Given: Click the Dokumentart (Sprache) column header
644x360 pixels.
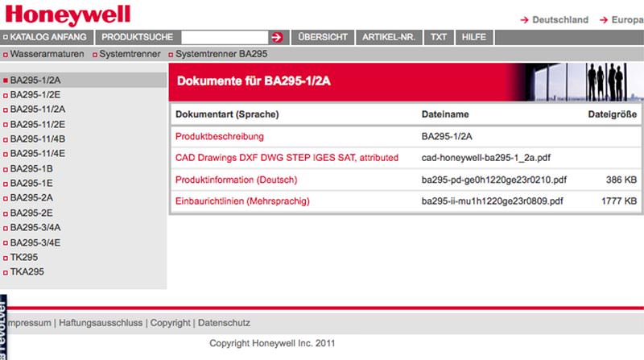Looking at the screenshot, I should (x=227, y=114).
